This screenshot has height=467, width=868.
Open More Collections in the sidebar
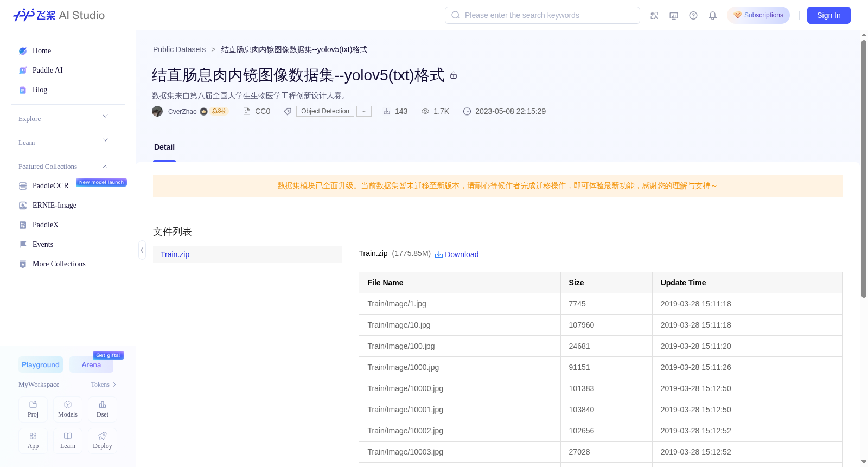[x=59, y=264]
